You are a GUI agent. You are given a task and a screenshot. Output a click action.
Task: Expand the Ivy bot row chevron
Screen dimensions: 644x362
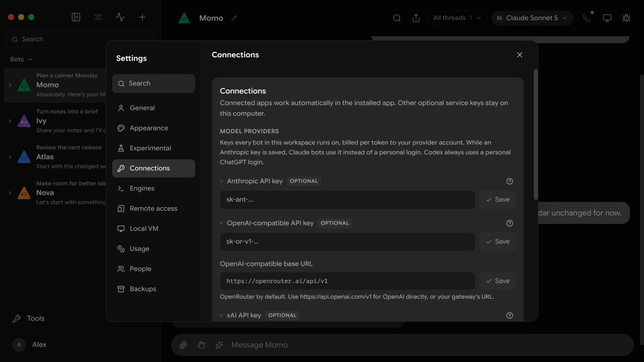click(x=10, y=121)
